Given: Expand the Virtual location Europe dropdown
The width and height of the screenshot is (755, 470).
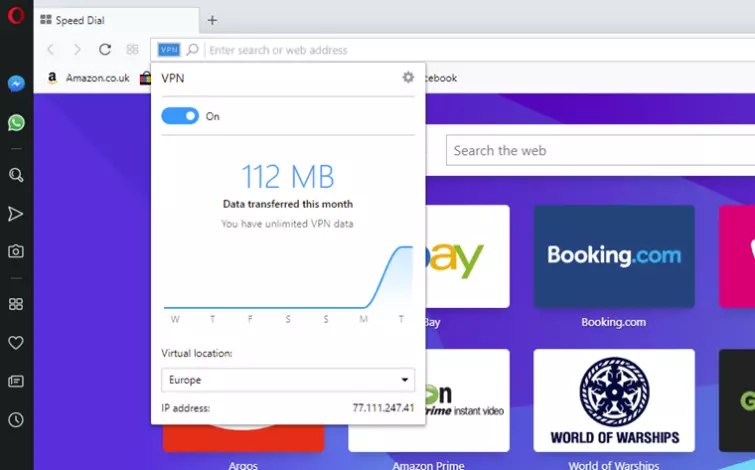Looking at the screenshot, I should point(288,380).
